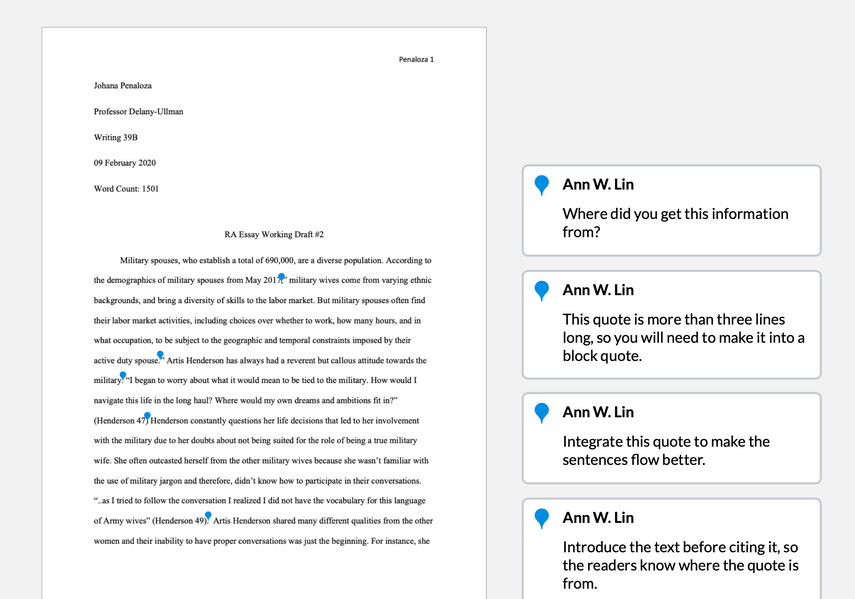Click the comment marker after "active duty spouse."
The height and width of the screenshot is (599, 855).
pos(160,355)
